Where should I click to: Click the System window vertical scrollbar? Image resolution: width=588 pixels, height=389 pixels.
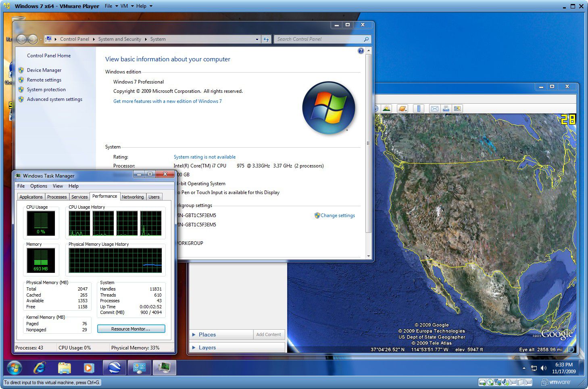pos(368,143)
